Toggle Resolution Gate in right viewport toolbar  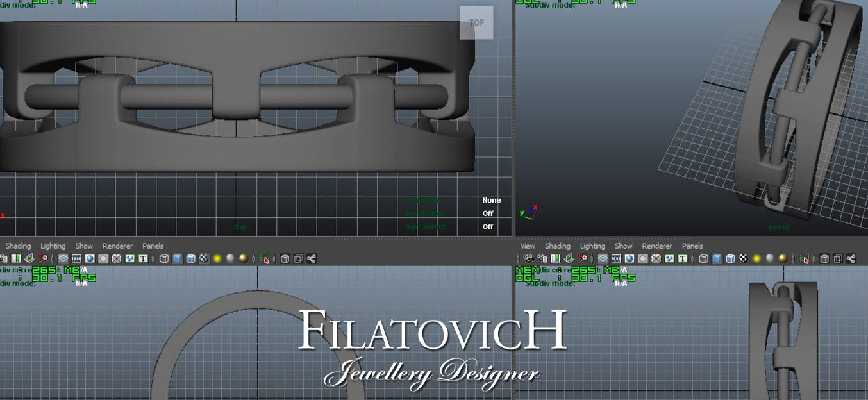pos(629,258)
